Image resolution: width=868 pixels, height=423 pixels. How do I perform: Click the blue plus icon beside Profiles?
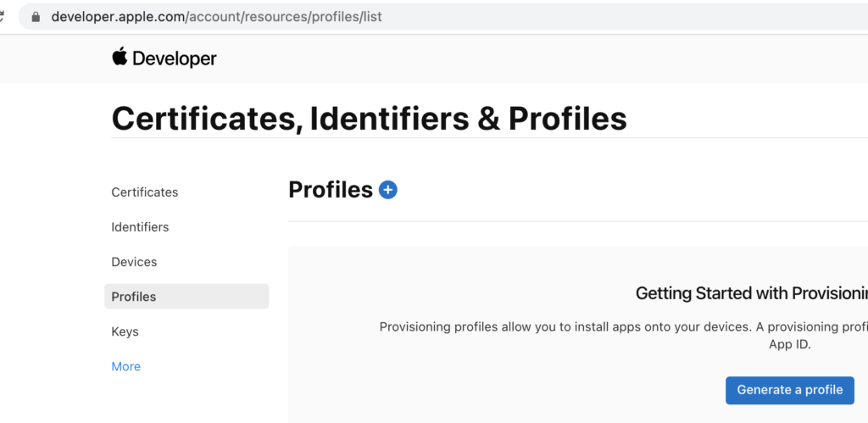pyautogui.click(x=387, y=190)
